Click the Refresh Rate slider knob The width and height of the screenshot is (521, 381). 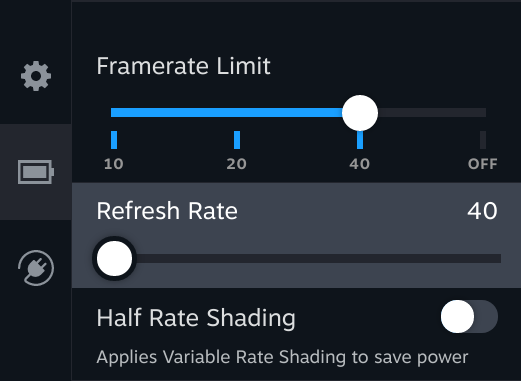click(114, 259)
